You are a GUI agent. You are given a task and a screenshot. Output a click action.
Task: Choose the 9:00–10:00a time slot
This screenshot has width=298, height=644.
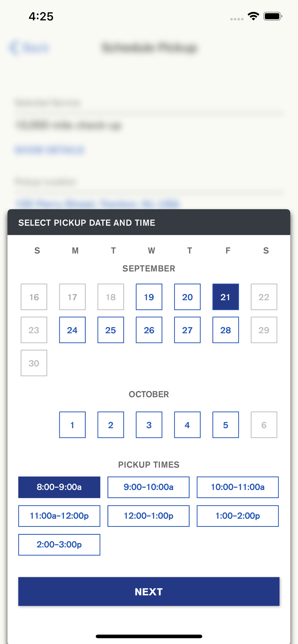(x=148, y=487)
